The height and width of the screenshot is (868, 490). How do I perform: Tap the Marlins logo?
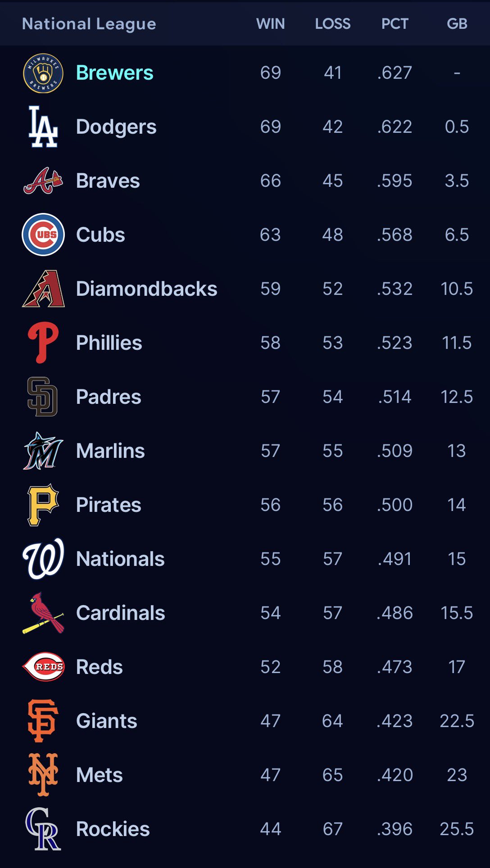(43, 451)
